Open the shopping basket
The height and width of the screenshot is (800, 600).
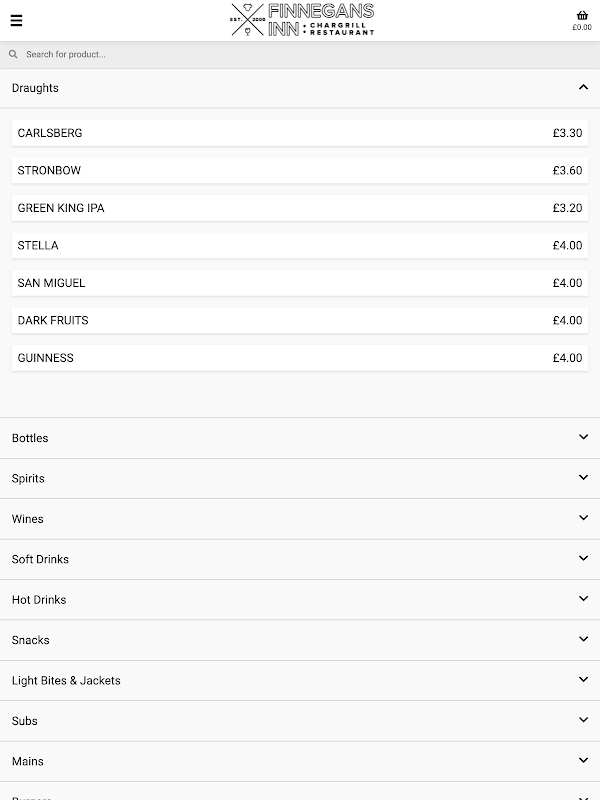point(582,20)
